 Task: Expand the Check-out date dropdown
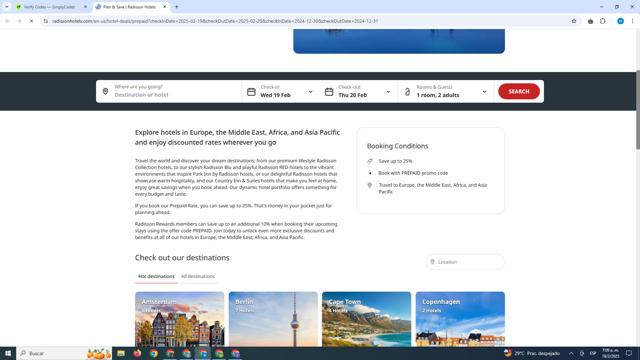pyautogui.click(x=388, y=92)
